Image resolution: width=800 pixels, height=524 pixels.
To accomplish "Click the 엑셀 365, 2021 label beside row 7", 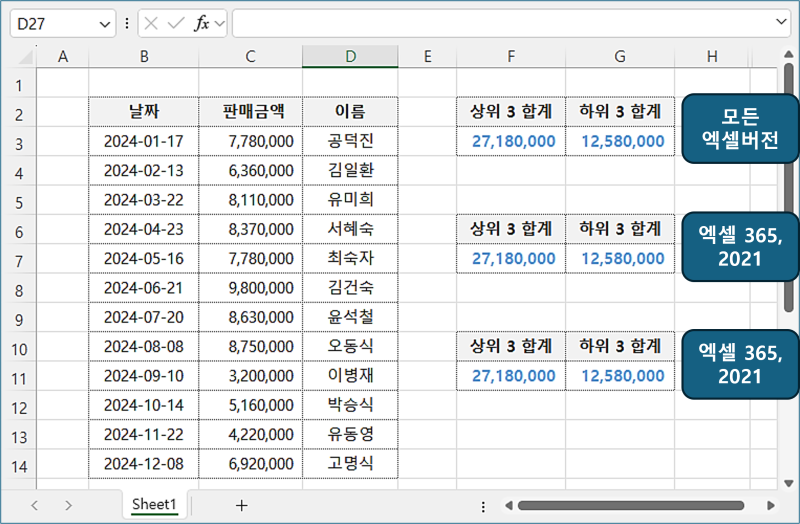I will click(x=741, y=246).
